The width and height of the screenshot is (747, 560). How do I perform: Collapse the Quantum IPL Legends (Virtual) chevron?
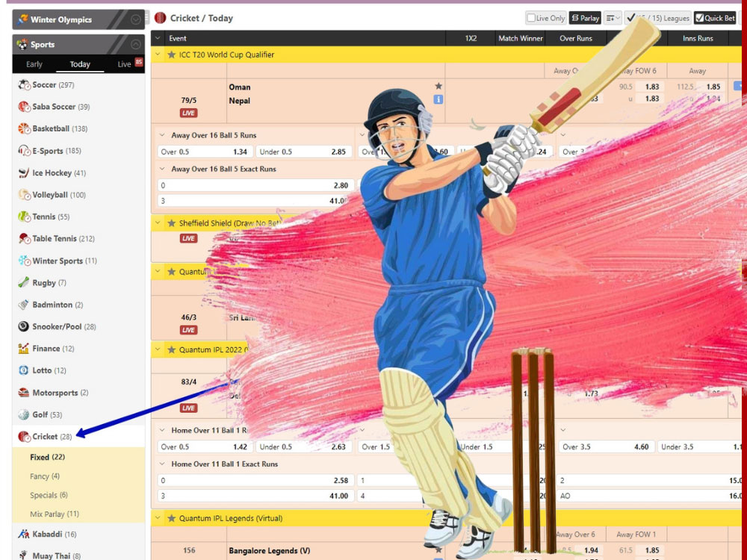[158, 518]
